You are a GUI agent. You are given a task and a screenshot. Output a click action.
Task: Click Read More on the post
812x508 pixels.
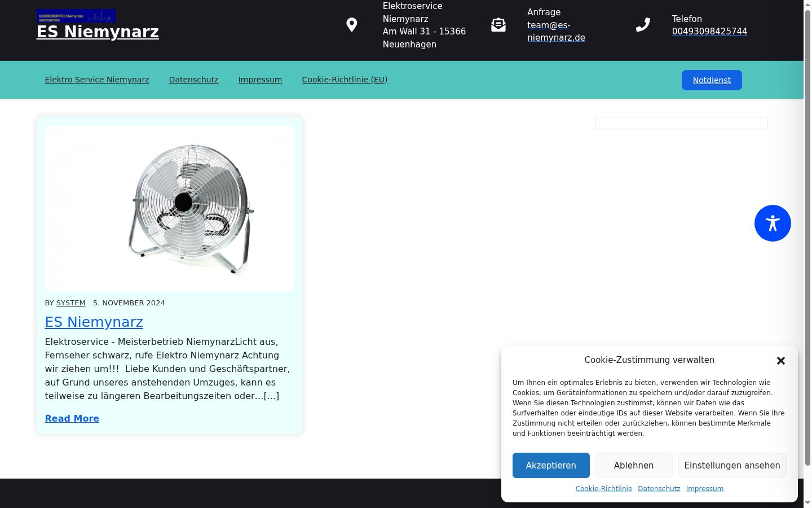72,419
